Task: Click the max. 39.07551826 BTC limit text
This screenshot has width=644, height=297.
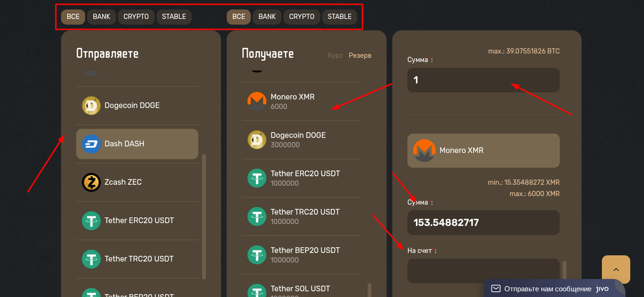Action: tap(524, 51)
